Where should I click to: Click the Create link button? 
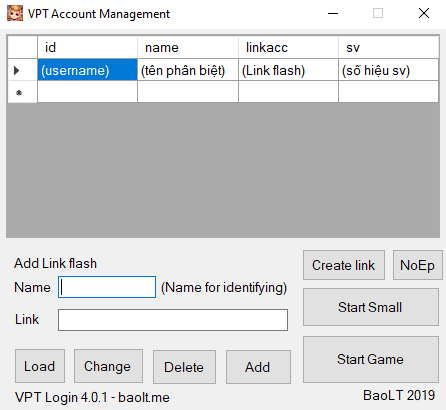pos(344,265)
